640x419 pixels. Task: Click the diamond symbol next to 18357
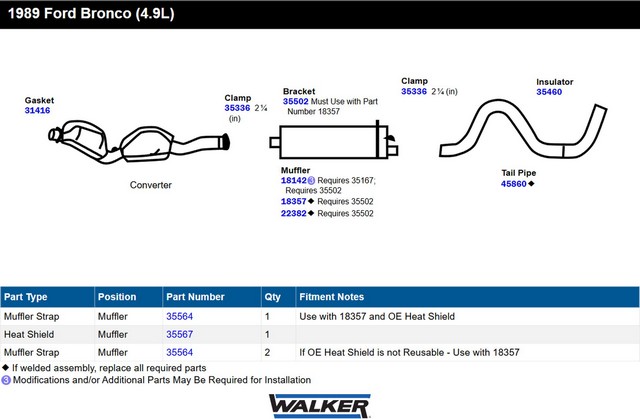click(x=311, y=201)
